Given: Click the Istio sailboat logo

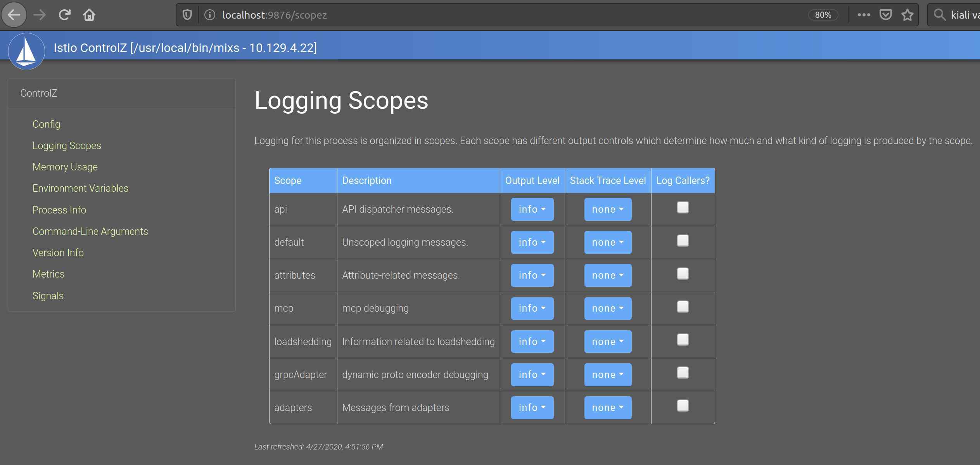Looking at the screenshot, I should [26, 51].
